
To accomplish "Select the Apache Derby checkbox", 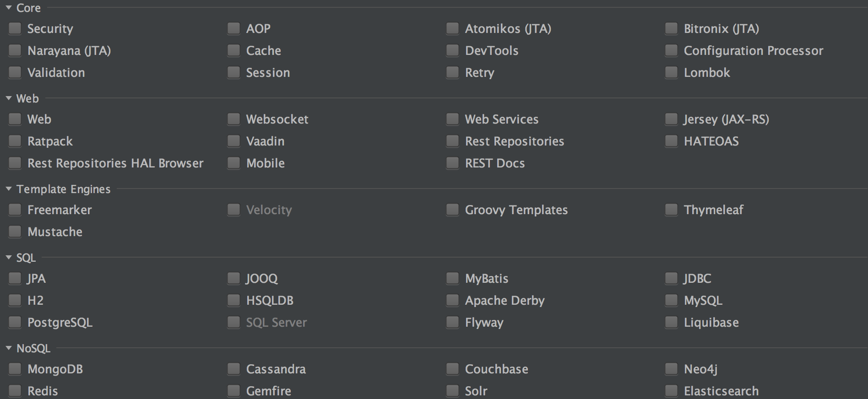I will [x=452, y=301].
